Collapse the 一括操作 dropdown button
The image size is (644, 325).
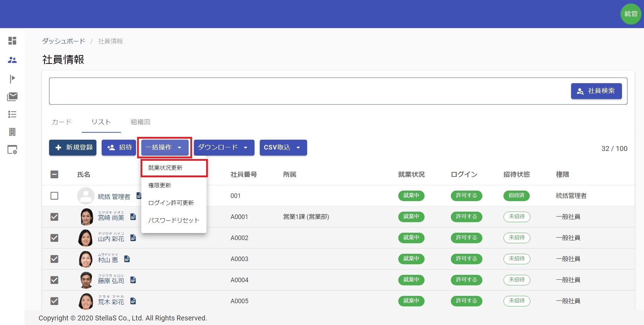[x=164, y=147]
